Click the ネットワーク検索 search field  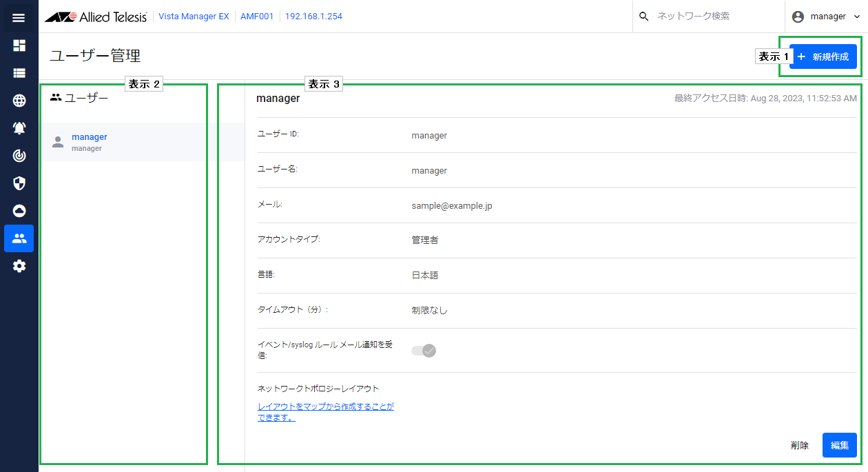click(710, 17)
